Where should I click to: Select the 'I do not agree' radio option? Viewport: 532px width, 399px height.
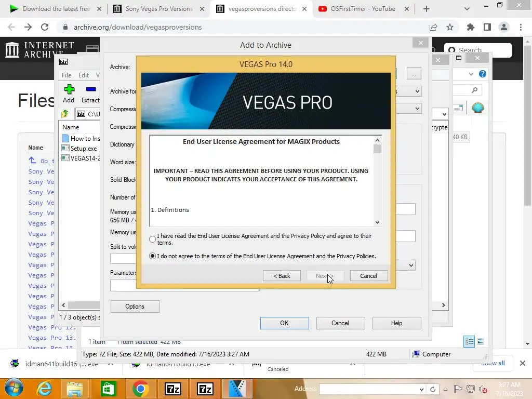(152, 256)
